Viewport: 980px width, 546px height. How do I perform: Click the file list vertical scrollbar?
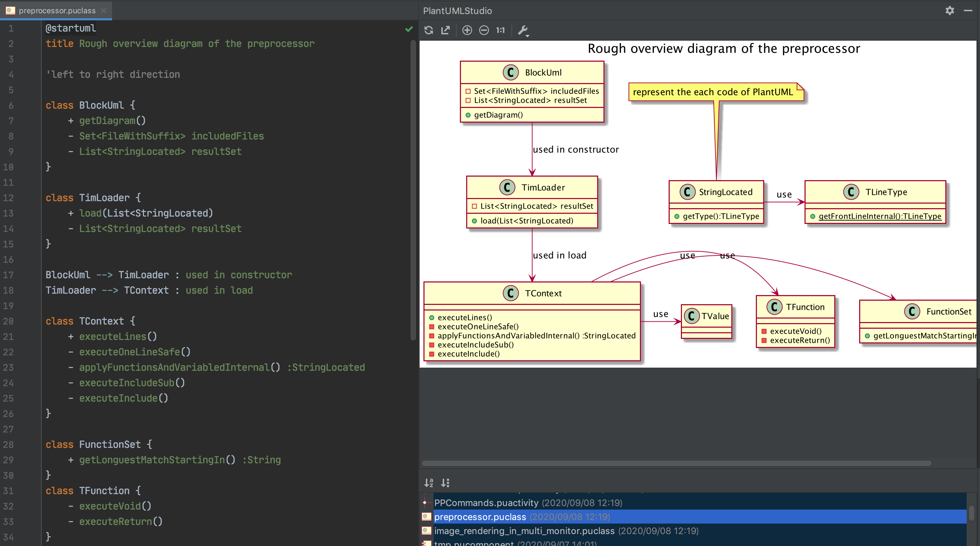click(x=971, y=513)
